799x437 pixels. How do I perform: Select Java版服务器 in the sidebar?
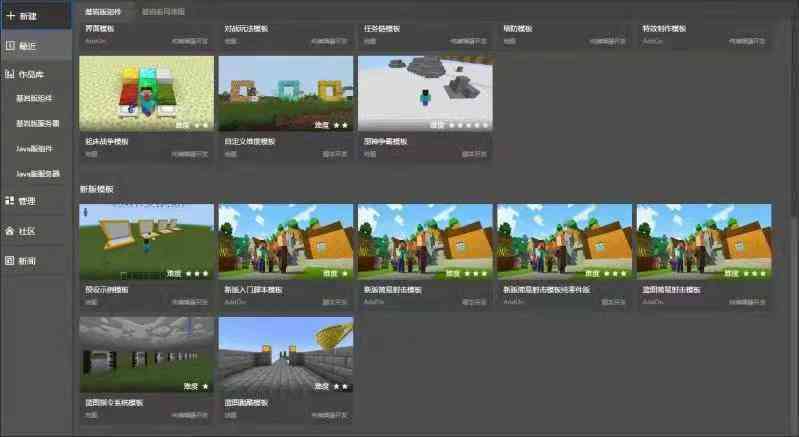click(38, 173)
